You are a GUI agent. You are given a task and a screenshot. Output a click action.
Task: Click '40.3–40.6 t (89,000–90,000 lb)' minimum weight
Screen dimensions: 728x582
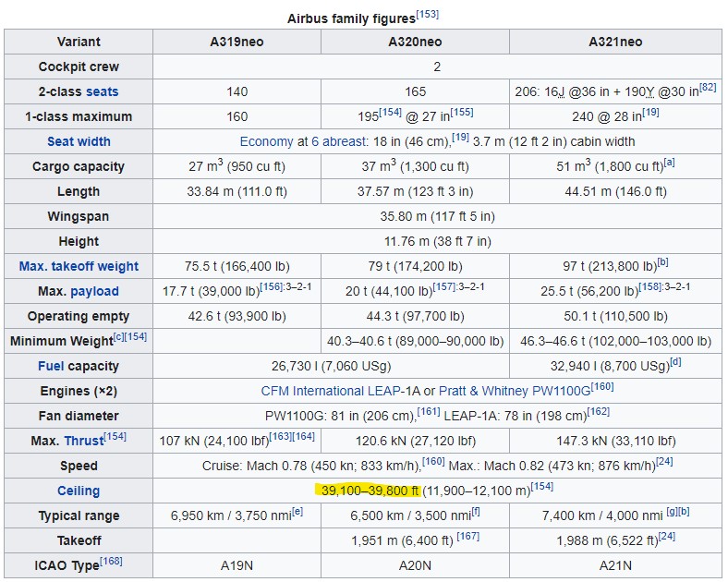pyautogui.click(x=415, y=341)
